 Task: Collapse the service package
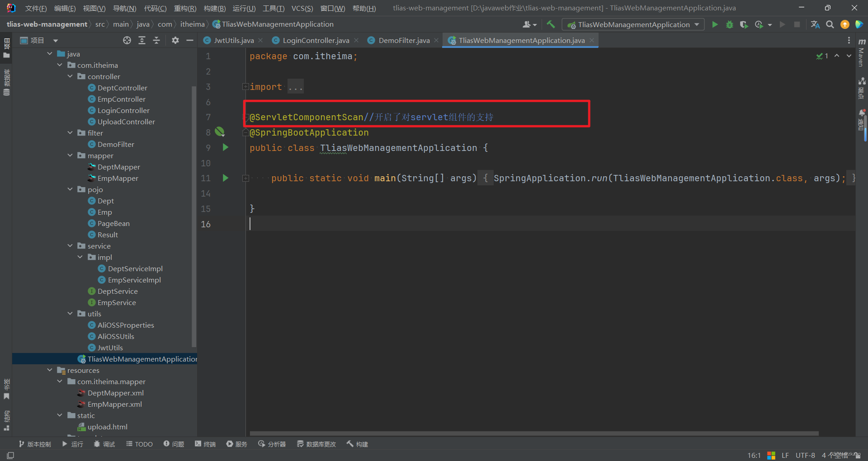70,246
